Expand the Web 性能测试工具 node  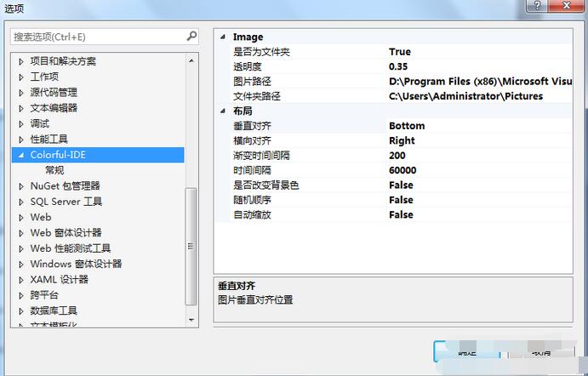[x=21, y=248]
